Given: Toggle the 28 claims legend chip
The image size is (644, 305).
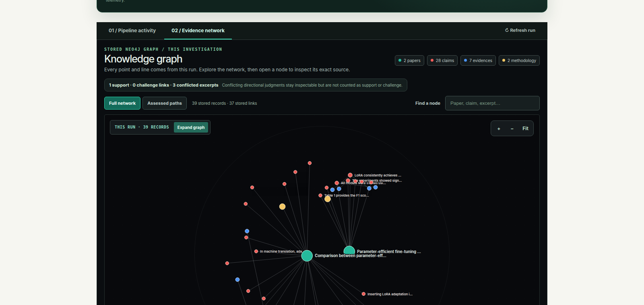Looking at the screenshot, I should (x=442, y=60).
